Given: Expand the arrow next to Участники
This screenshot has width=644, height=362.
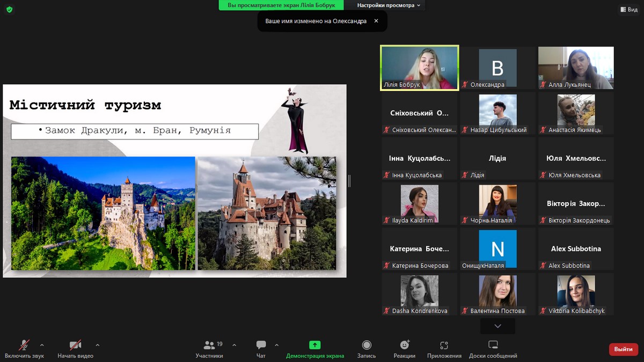Looking at the screenshot, I should pyautogui.click(x=234, y=345).
